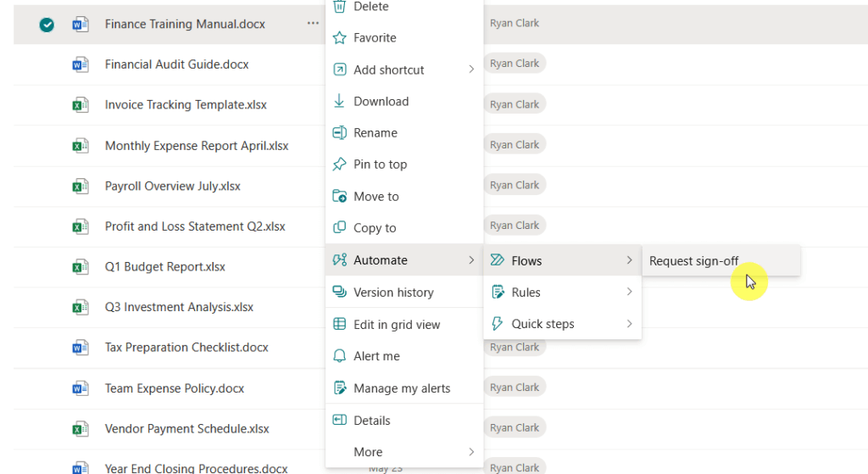
Task: Click the Copy to icon
Action: 339,227
